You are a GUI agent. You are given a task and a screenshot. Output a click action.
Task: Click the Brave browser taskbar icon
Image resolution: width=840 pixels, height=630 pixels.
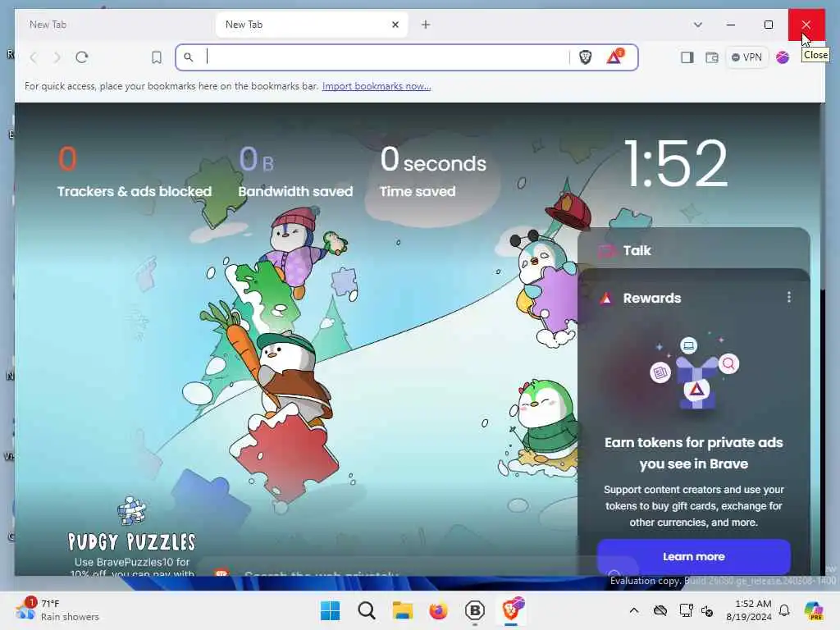(512, 609)
